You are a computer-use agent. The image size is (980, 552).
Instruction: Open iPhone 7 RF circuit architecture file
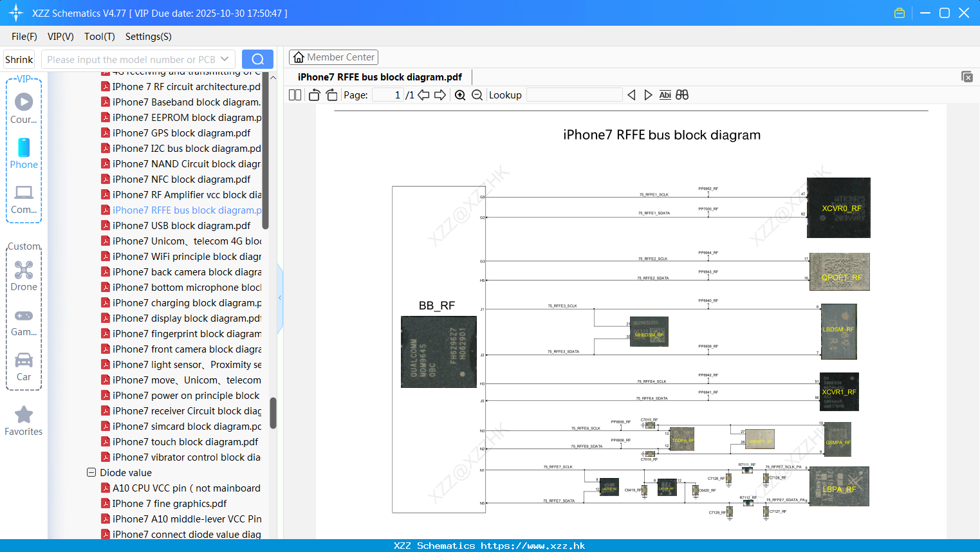click(x=181, y=86)
